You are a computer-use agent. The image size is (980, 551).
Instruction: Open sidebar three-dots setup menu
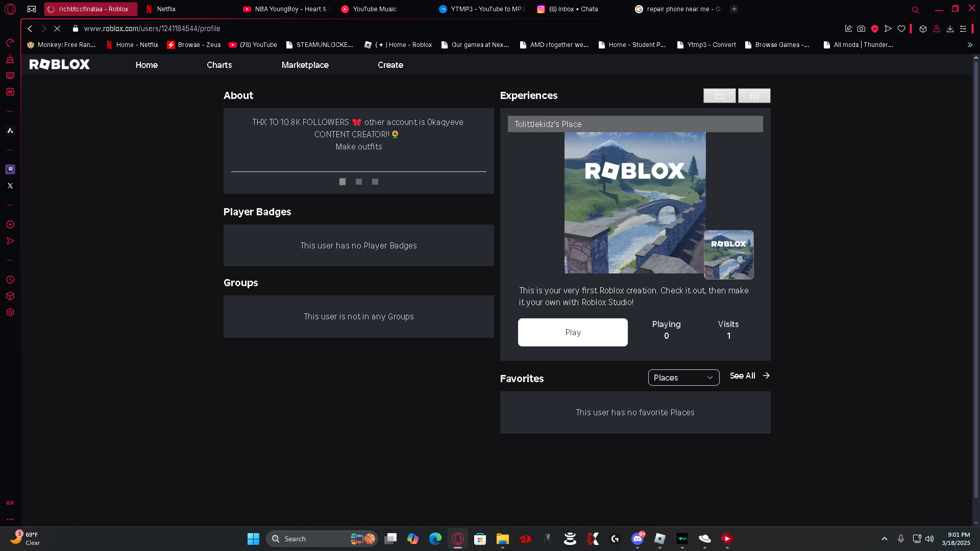10,519
